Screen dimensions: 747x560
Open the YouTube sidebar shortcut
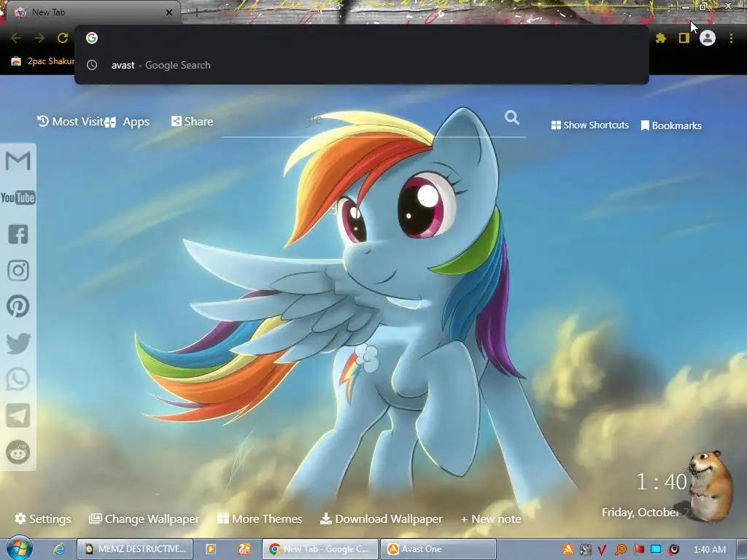[18, 198]
